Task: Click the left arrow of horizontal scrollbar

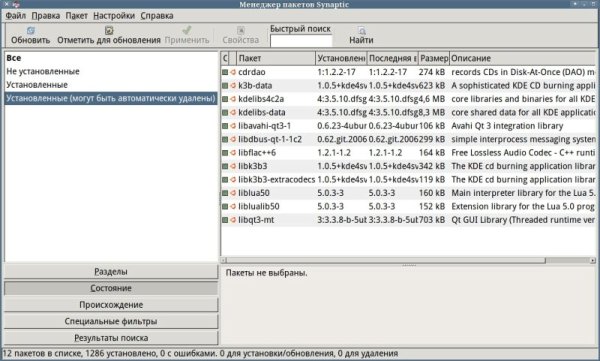Action: point(224,260)
